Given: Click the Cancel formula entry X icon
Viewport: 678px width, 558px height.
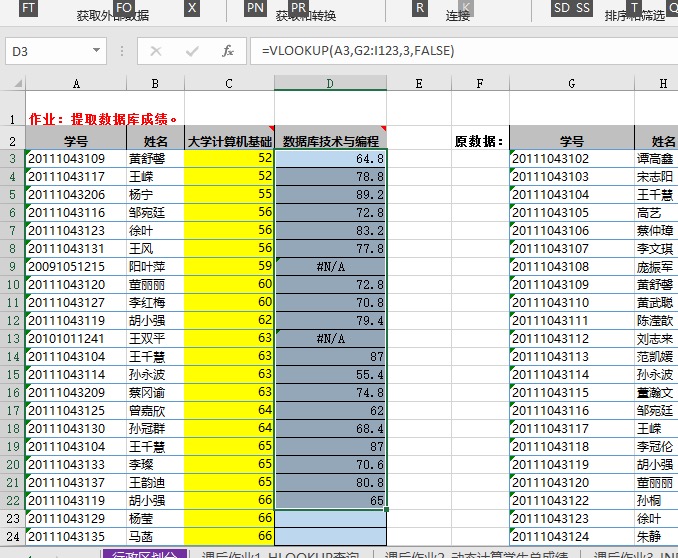Looking at the screenshot, I should [155, 50].
